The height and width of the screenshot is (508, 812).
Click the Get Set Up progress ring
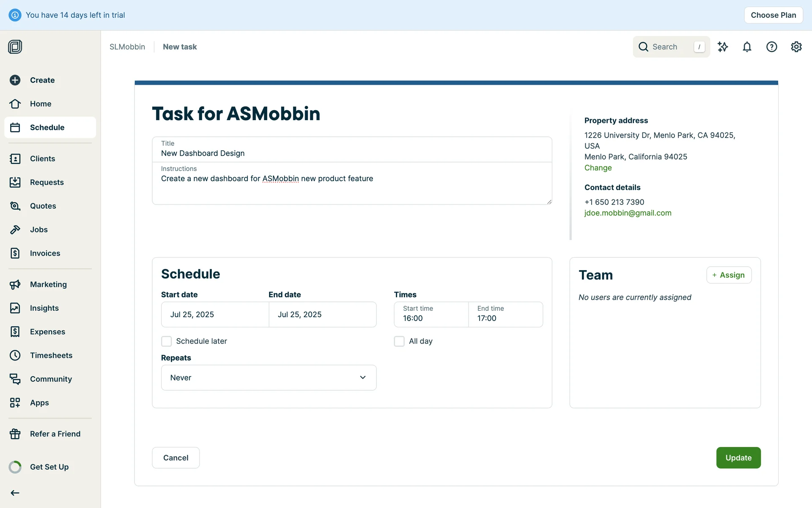click(x=15, y=467)
